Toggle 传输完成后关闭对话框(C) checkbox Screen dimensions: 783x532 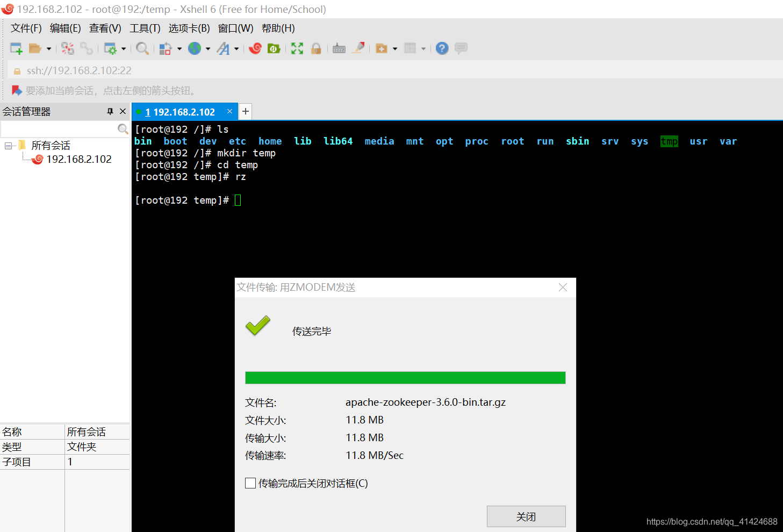[x=250, y=483]
